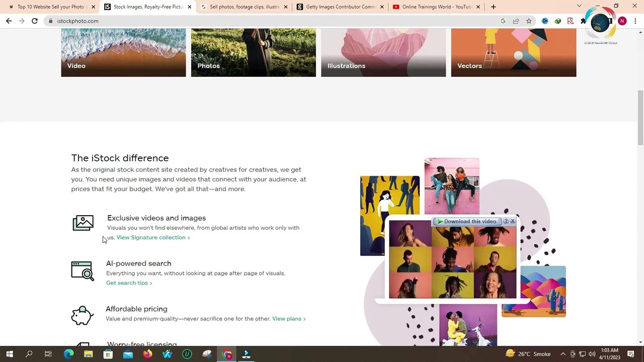
Task: Open the notification center icon
Action: point(631,354)
